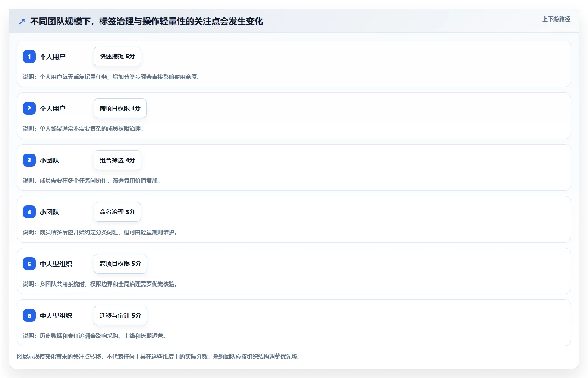Screen dimensions: 588x378
Task: Select the 跨项目权限 1分 chip
Action: (x=120, y=108)
